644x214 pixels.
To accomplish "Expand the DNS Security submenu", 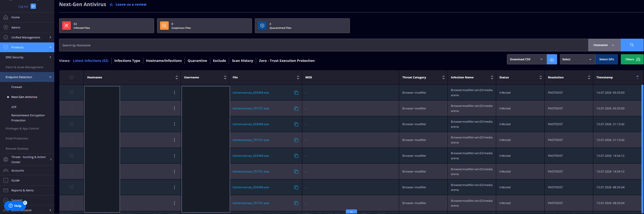I will [50, 57].
